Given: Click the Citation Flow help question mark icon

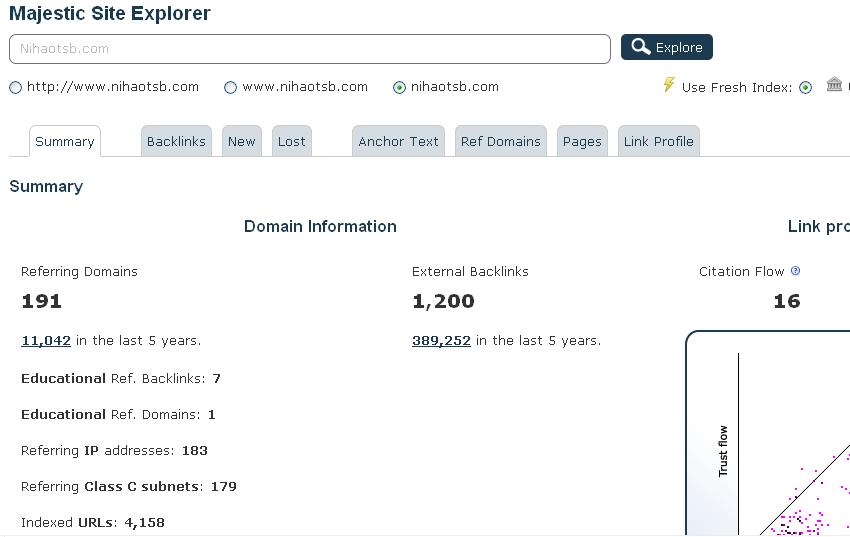Looking at the screenshot, I should [x=795, y=271].
